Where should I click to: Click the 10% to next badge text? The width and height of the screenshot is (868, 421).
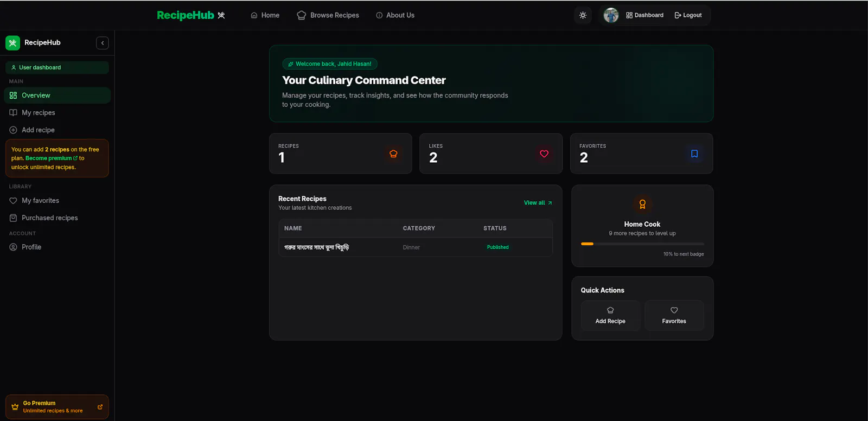[684, 254]
